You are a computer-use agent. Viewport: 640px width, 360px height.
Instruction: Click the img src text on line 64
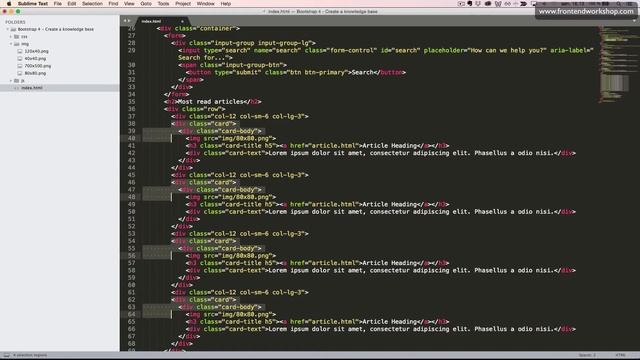coord(231,315)
